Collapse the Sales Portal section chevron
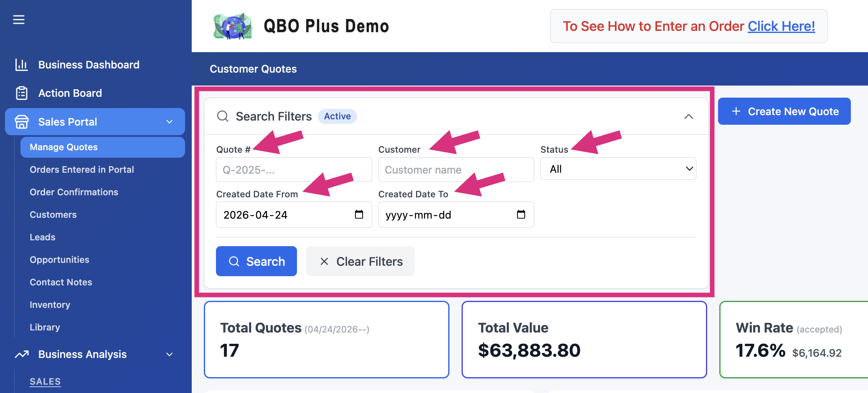 click(170, 122)
